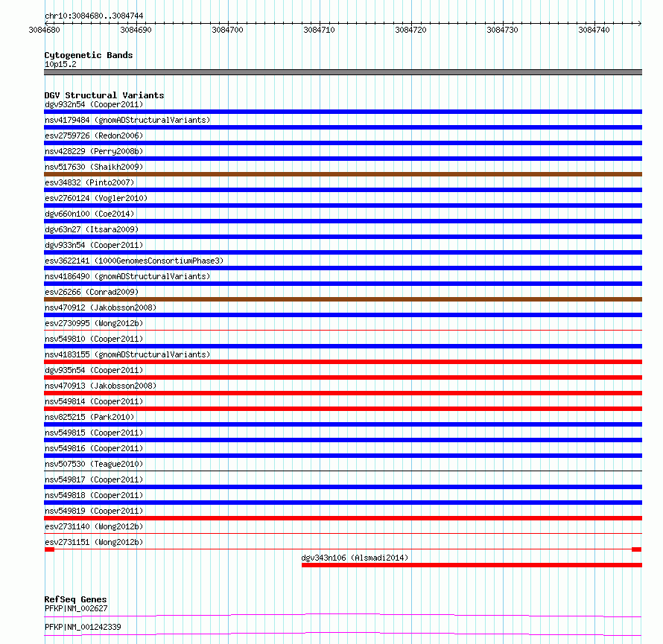Screen dimensions: 663x644
Task: Open PFKP|NM_002627 gene label
Action: 76,608
